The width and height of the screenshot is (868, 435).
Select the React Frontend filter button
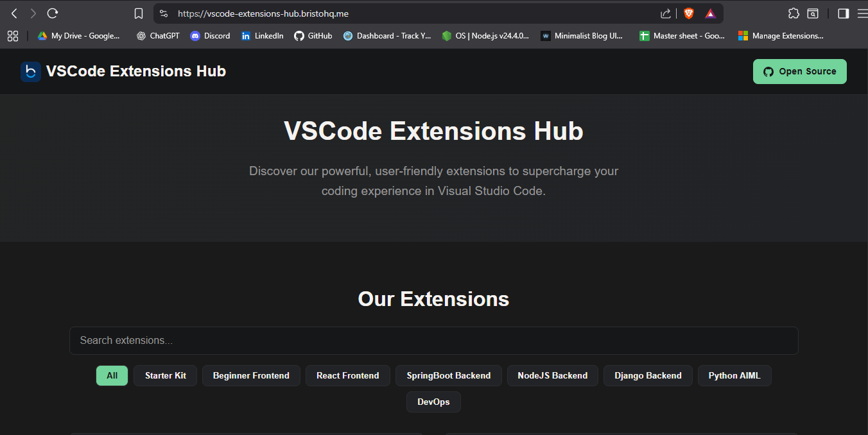point(347,375)
